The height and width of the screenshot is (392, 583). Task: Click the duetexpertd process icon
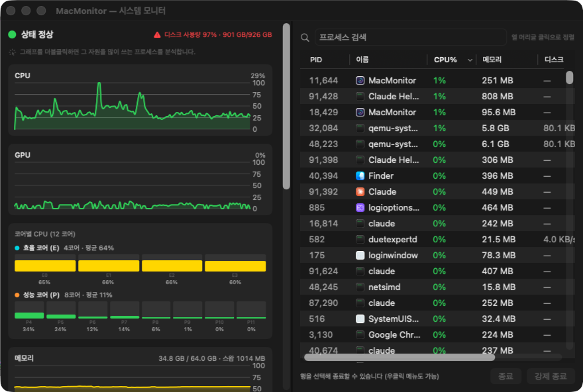click(x=360, y=239)
